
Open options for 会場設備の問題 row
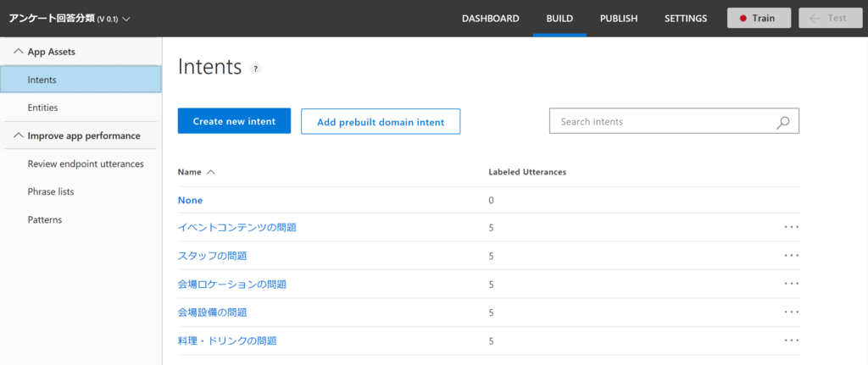coord(792,312)
